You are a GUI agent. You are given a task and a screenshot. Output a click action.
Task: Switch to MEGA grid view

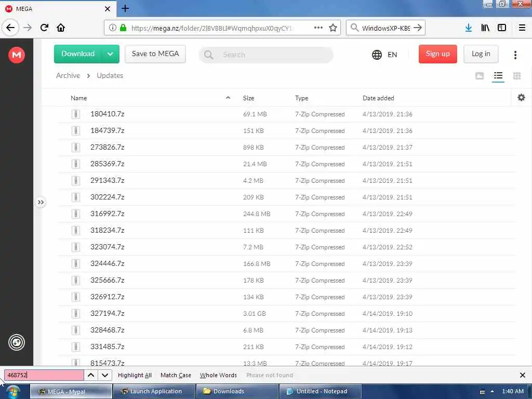click(517, 76)
